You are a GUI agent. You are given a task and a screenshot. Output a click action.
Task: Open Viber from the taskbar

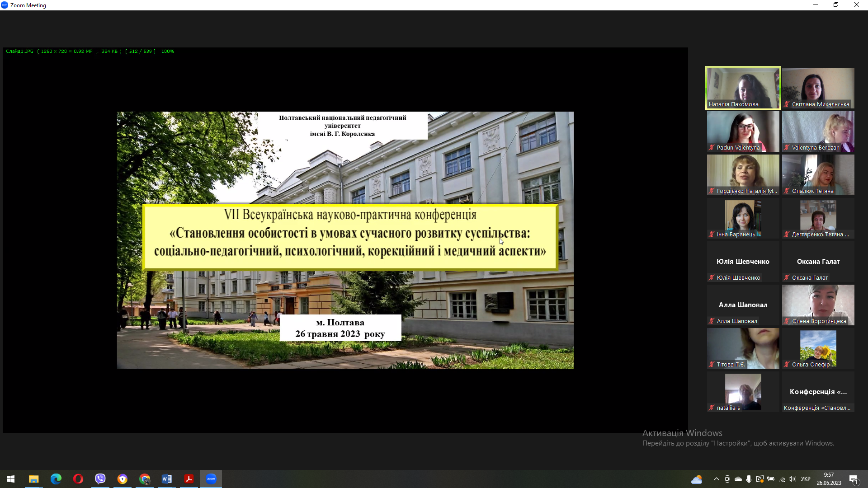pos(100,479)
